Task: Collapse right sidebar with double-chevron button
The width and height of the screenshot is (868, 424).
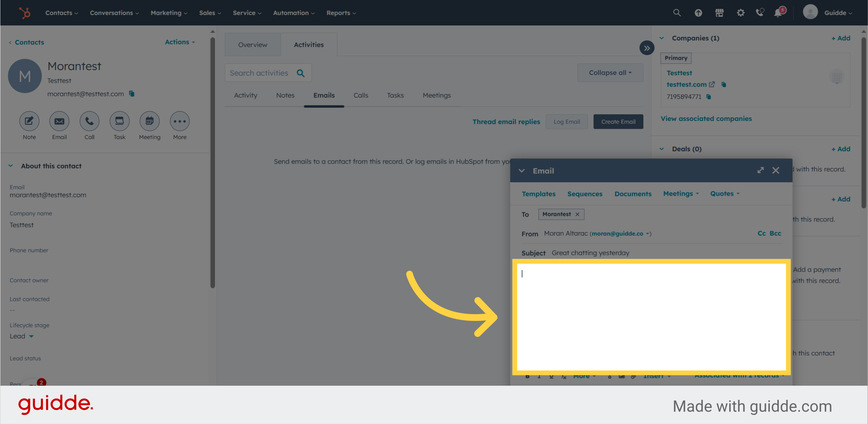Action: tap(647, 48)
